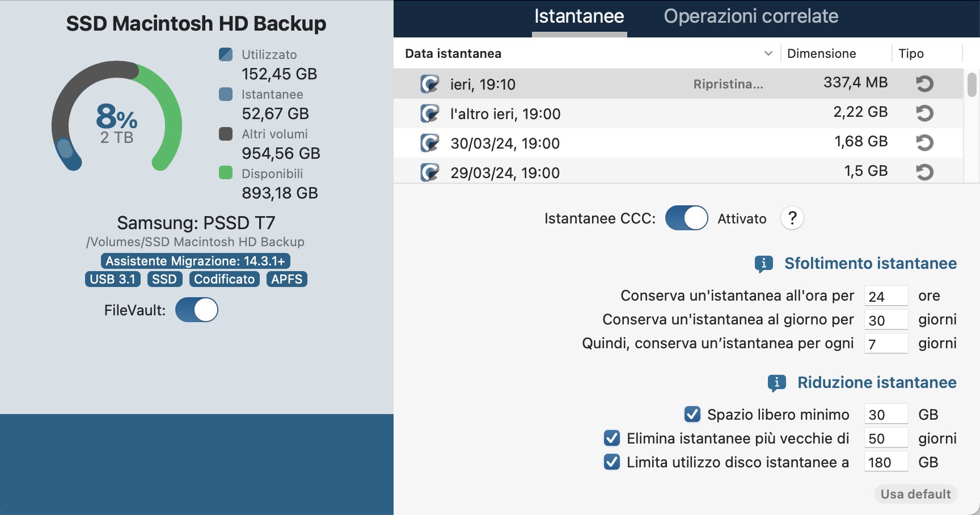Viewport: 980px width, 515px height.
Task: Click the 2,22 GB size cell
Action: point(860,112)
